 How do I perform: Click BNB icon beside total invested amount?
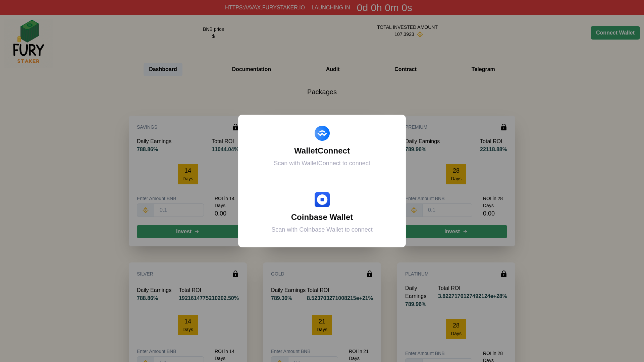pos(420,34)
